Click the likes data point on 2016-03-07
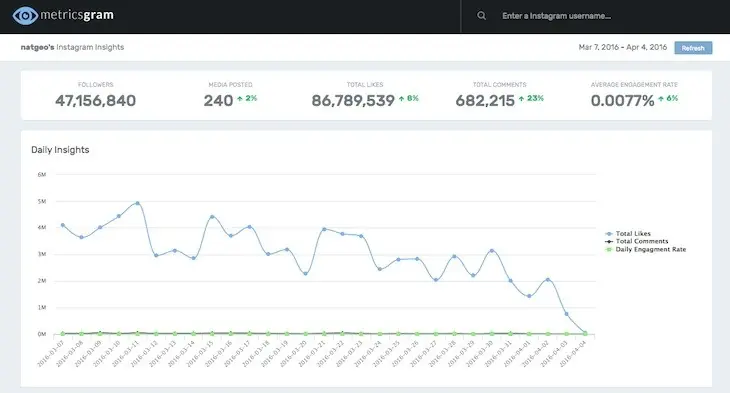This screenshot has width=730, height=393. pos(63,225)
